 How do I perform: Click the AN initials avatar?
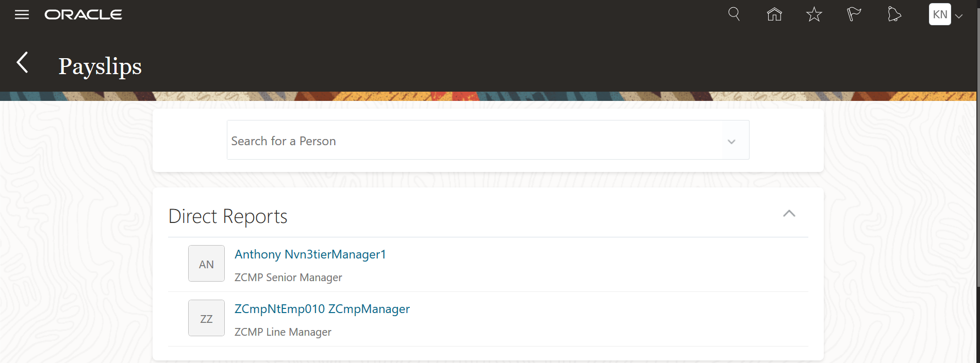[x=206, y=264]
